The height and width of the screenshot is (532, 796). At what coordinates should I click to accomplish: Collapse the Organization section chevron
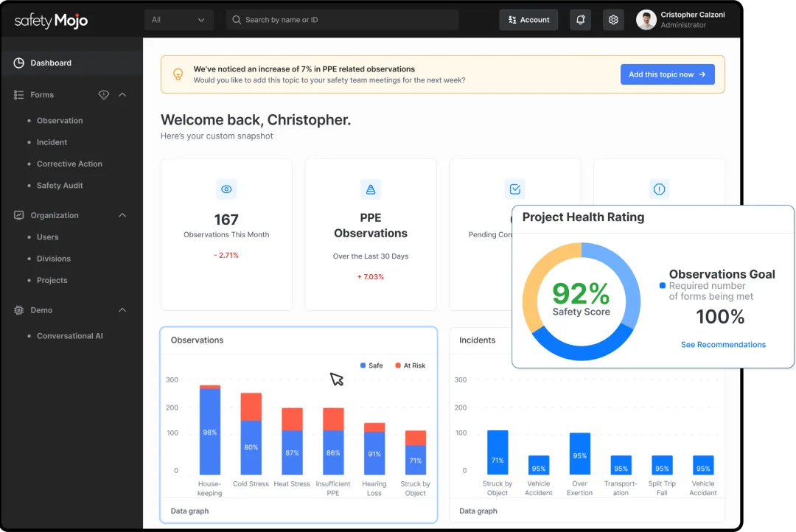[x=122, y=215]
